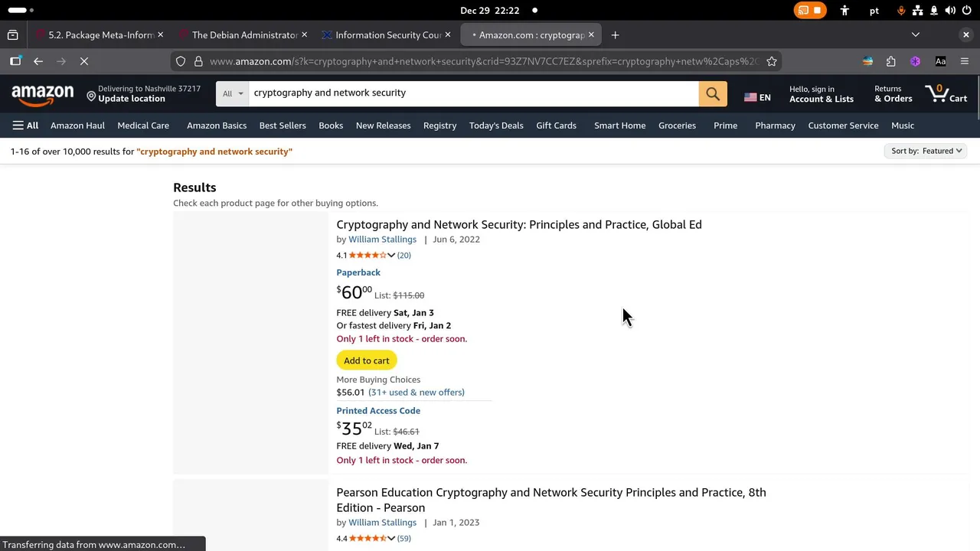
Task: Expand the Sort by Featured dropdown
Action: point(926,151)
